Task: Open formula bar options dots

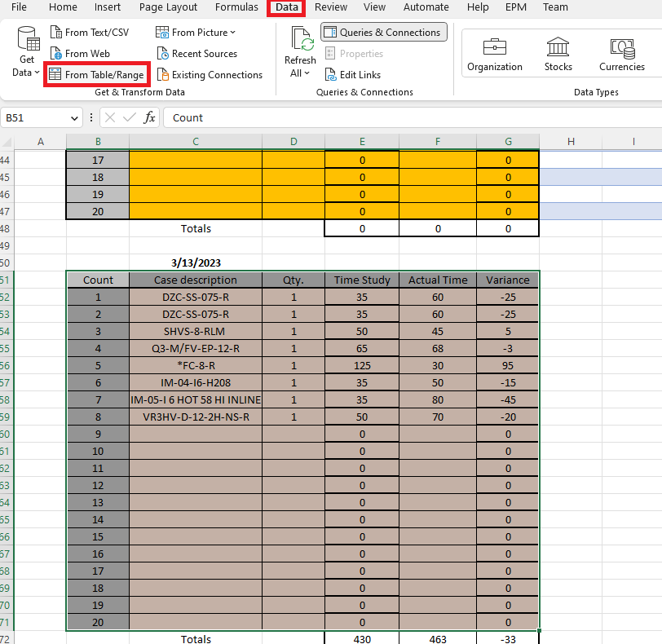Action: tap(91, 117)
